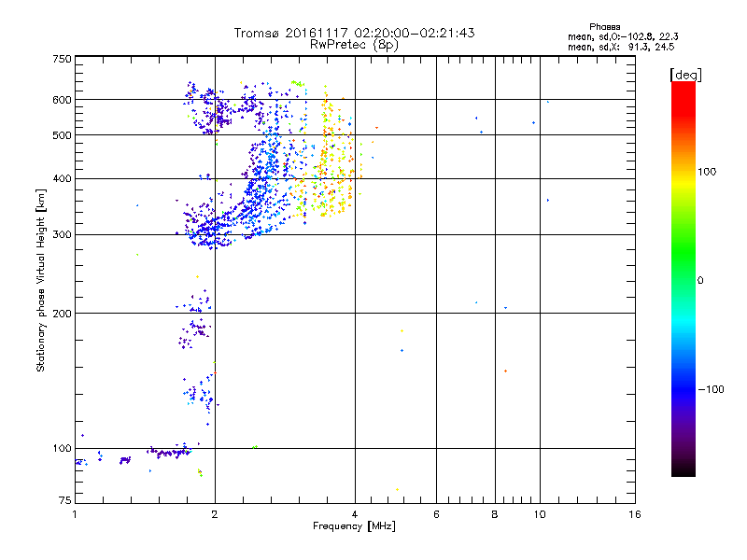Image resolution: width=747 pixels, height=560 pixels.
Task: Click the colorbar's '0' degree label
Action: (x=700, y=281)
